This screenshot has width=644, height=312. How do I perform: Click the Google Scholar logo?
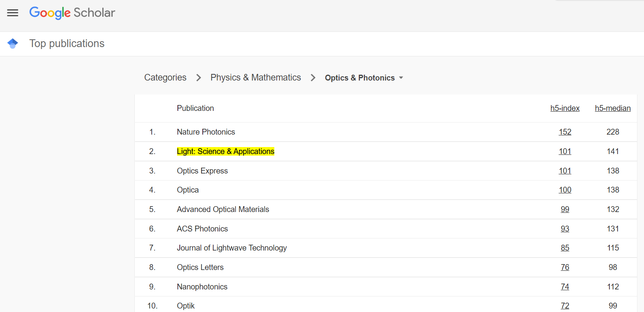(72, 13)
